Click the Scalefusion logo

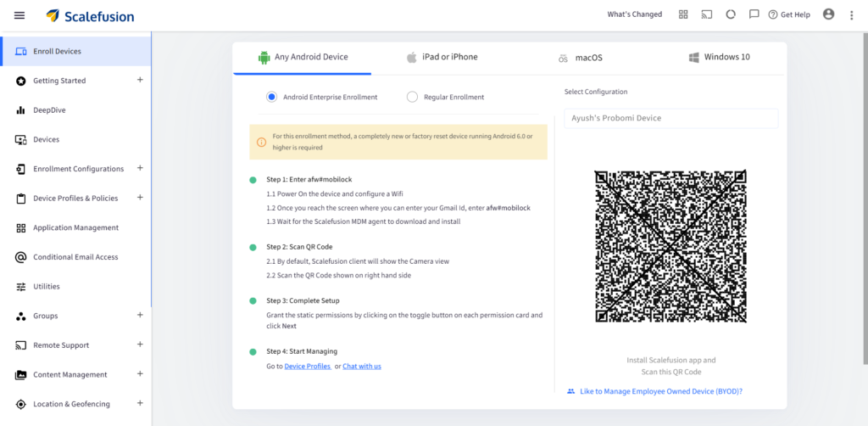pyautogui.click(x=90, y=16)
